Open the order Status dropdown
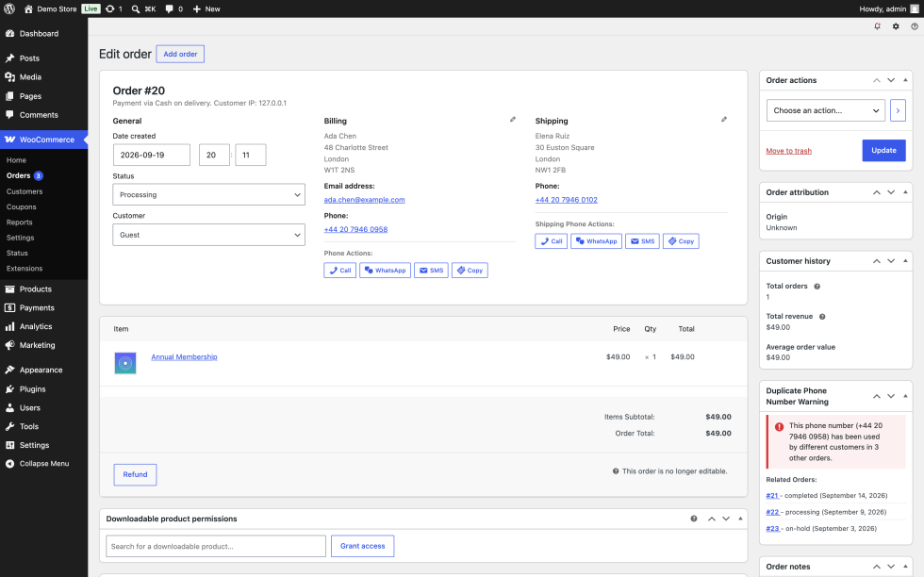The height and width of the screenshot is (577, 924). pos(208,194)
